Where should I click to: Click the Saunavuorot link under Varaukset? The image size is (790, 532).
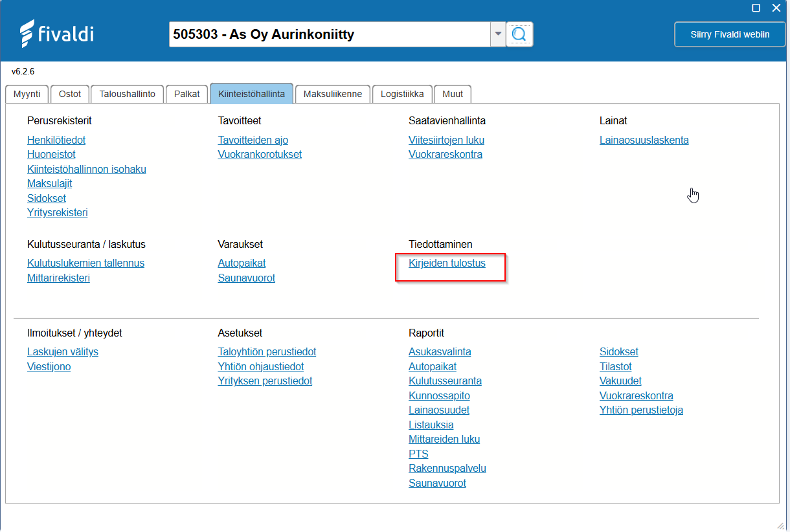coord(246,278)
